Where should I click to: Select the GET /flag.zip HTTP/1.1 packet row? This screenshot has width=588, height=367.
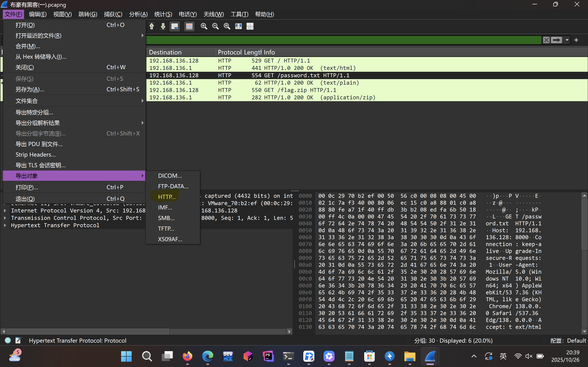coord(367,90)
